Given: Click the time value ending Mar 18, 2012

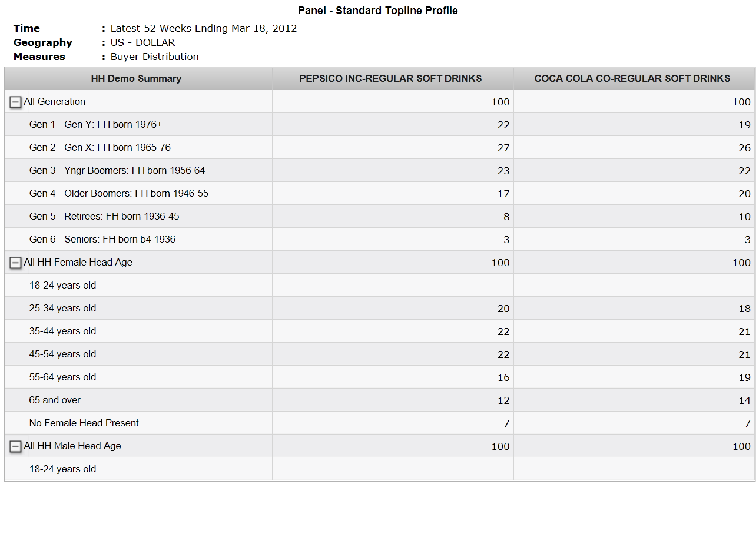Looking at the screenshot, I should 204,28.
